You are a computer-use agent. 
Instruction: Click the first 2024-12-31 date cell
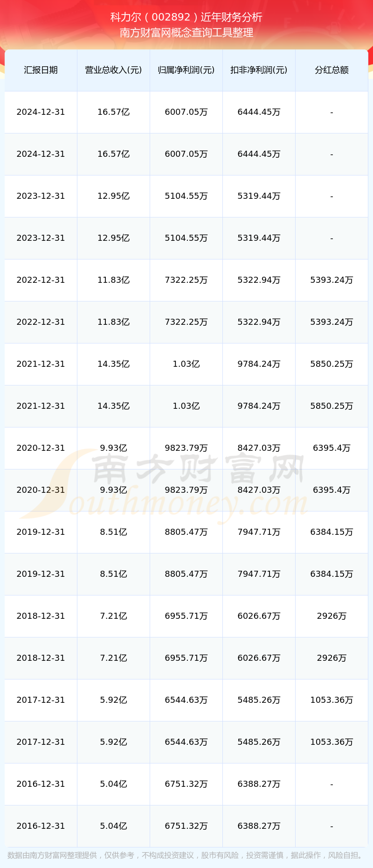pos(41,112)
